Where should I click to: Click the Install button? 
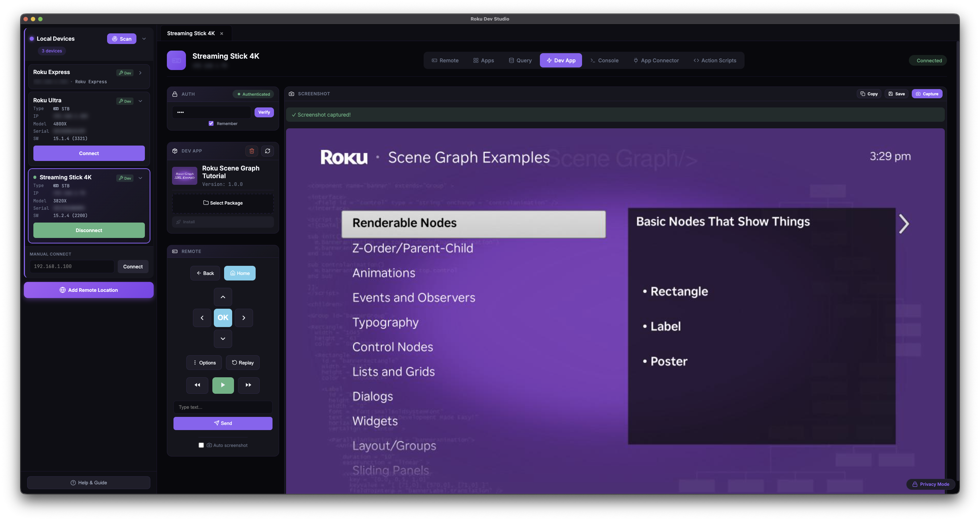223,222
